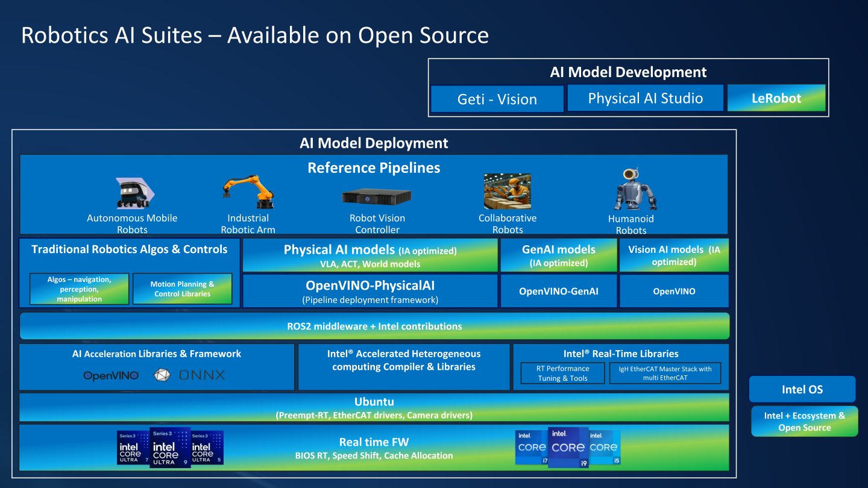The image size is (868, 488).
Task: Click the LeRobot gradient box
Action: pyautogui.click(x=776, y=98)
